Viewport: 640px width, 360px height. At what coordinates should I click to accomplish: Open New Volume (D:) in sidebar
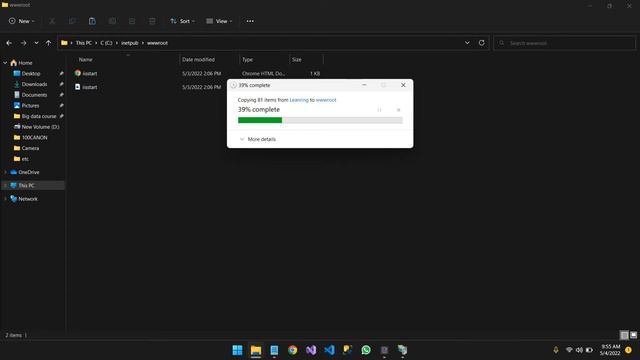click(40, 127)
